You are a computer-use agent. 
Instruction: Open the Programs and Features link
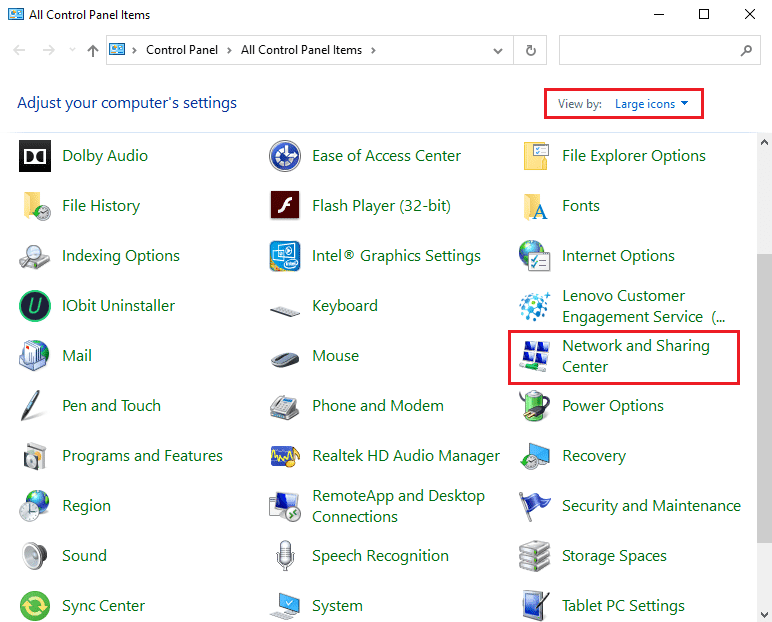pos(142,456)
